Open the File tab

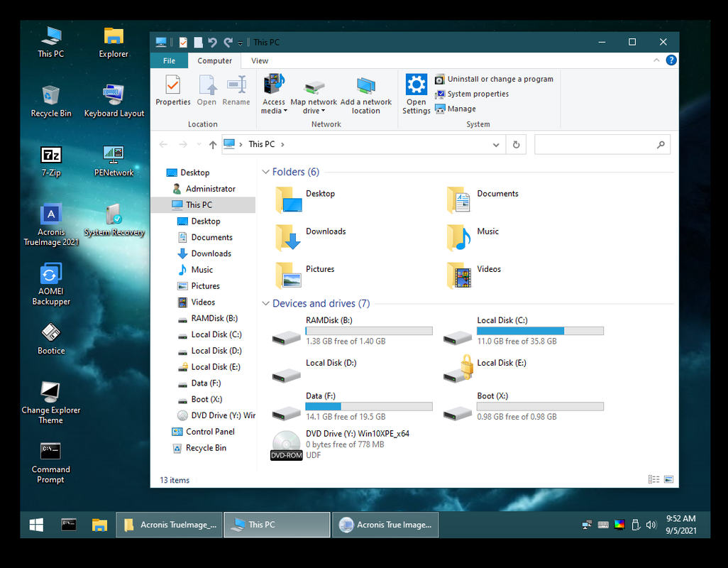point(169,61)
